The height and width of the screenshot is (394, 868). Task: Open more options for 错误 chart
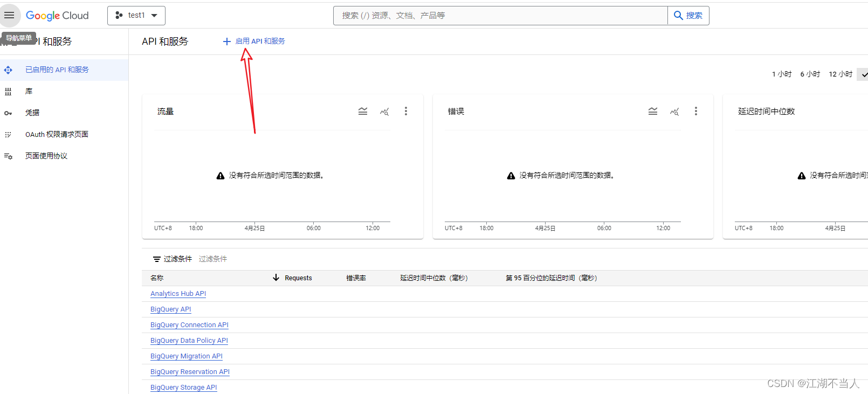click(x=696, y=111)
